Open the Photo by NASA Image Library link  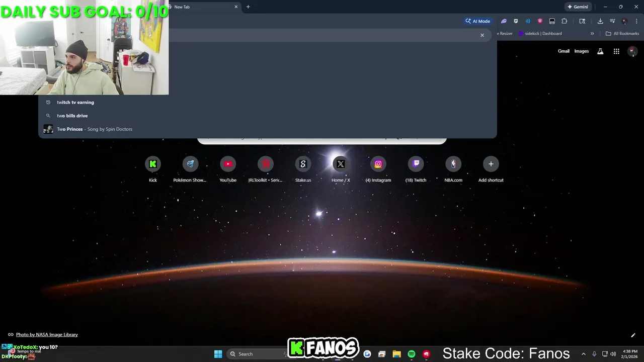[x=47, y=334]
